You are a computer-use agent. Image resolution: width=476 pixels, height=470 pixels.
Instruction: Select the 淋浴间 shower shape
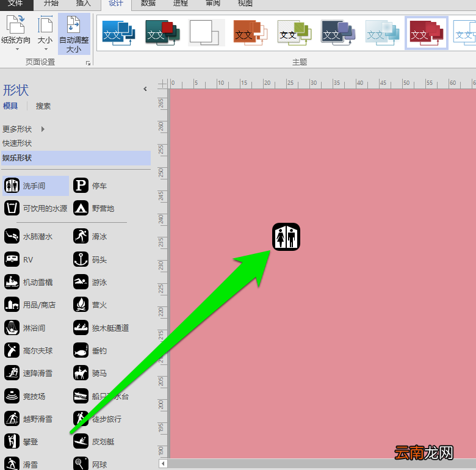[x=25, y=328]
